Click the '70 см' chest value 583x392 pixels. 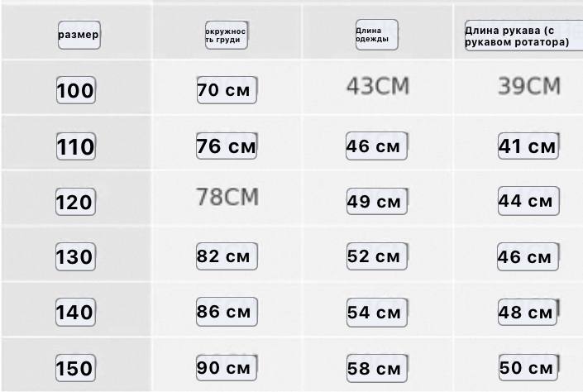pyautogui.click(x=227, y=89)
